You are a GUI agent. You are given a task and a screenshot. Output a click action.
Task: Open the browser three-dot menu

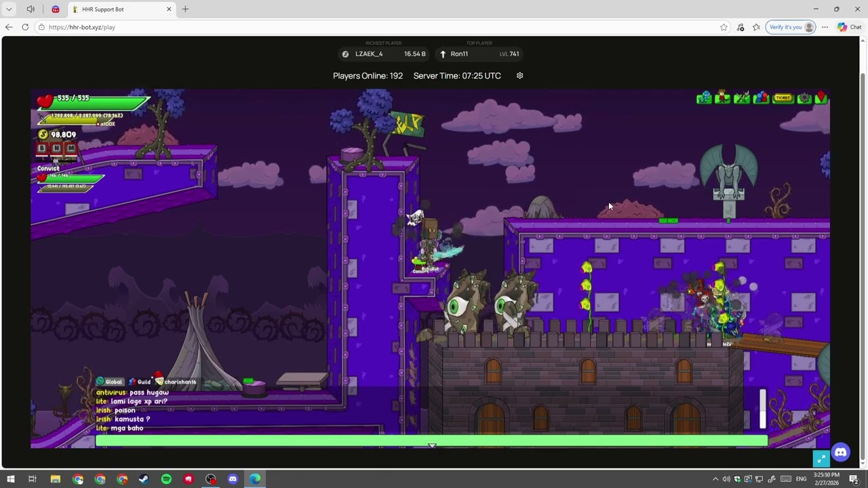tap(825, 27)
